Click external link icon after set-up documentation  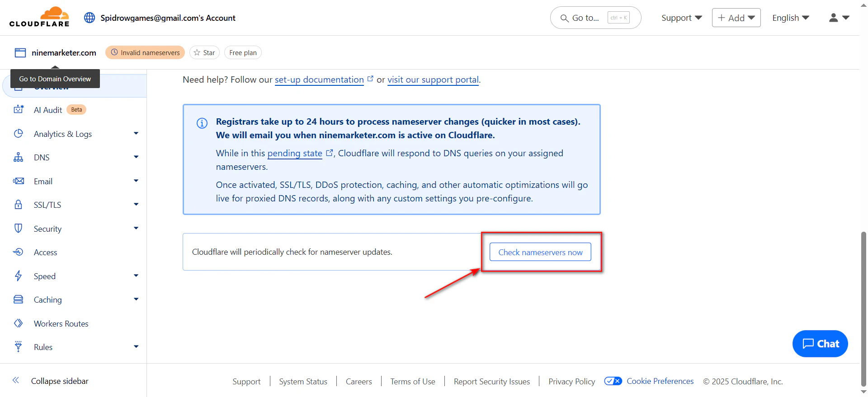370,79
